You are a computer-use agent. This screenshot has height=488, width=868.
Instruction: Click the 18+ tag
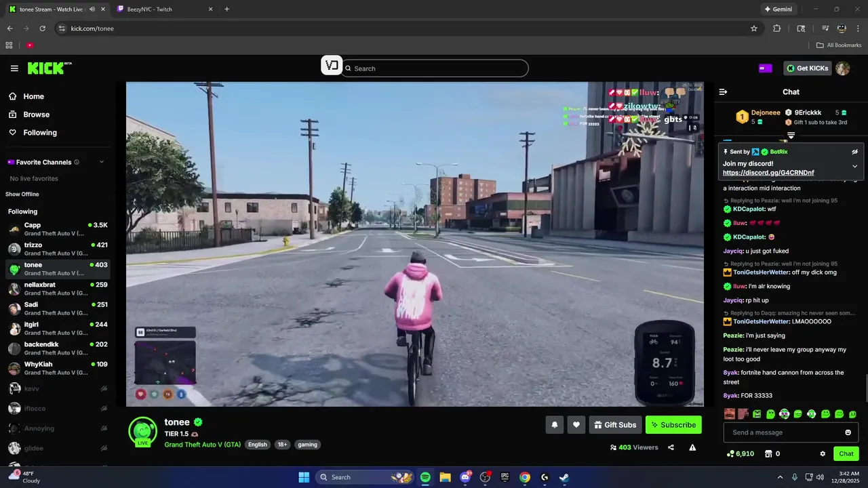(x=282, y=445)
